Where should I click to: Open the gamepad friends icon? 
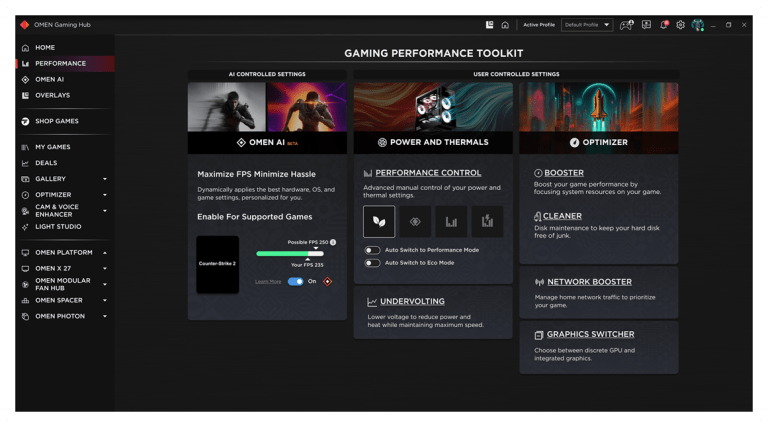click(x=626, y=25)
